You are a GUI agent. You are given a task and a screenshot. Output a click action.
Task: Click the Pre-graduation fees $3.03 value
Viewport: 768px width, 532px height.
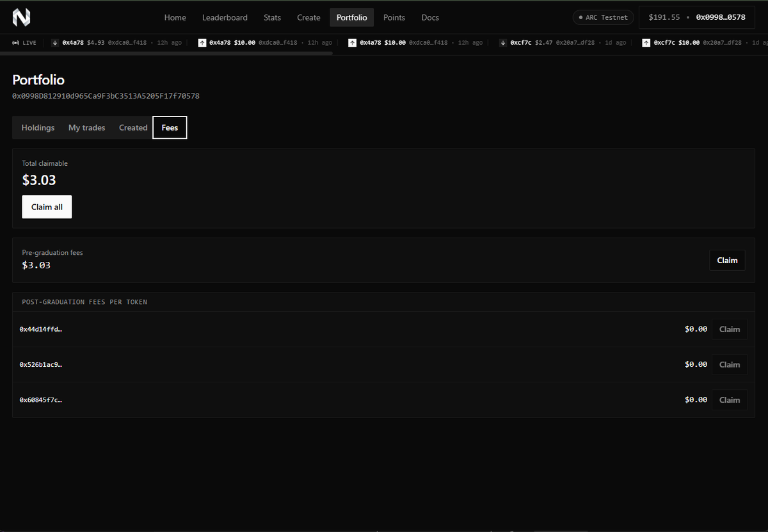36,265
